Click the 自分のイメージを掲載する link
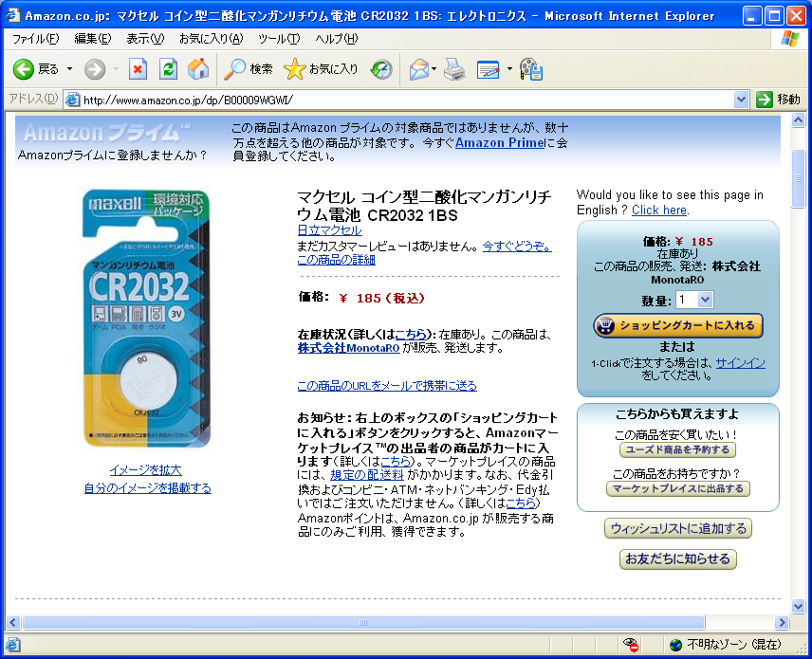This screenshot has height=659, width=812. pyautogui.click(x=148, y=488)
